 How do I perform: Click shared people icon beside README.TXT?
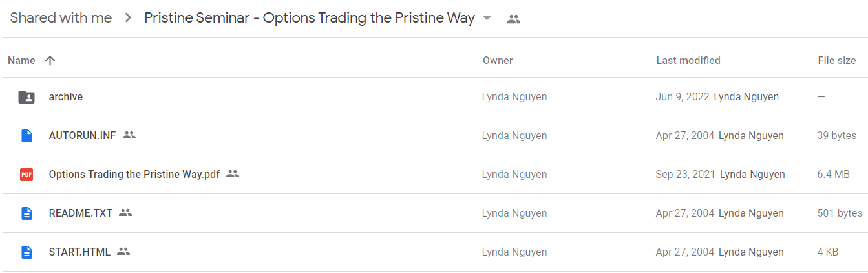[x=125, y=213]
